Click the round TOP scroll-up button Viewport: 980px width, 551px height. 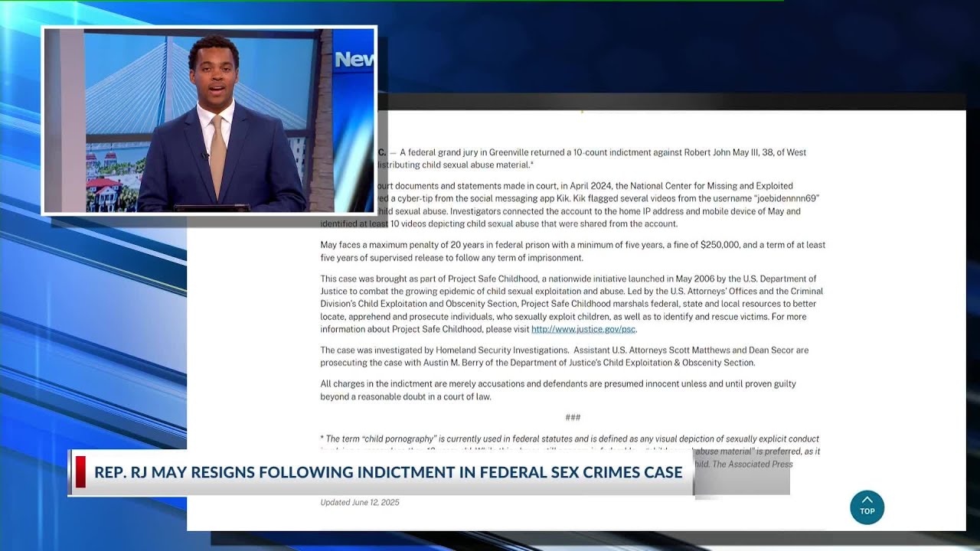pos(867,507)
